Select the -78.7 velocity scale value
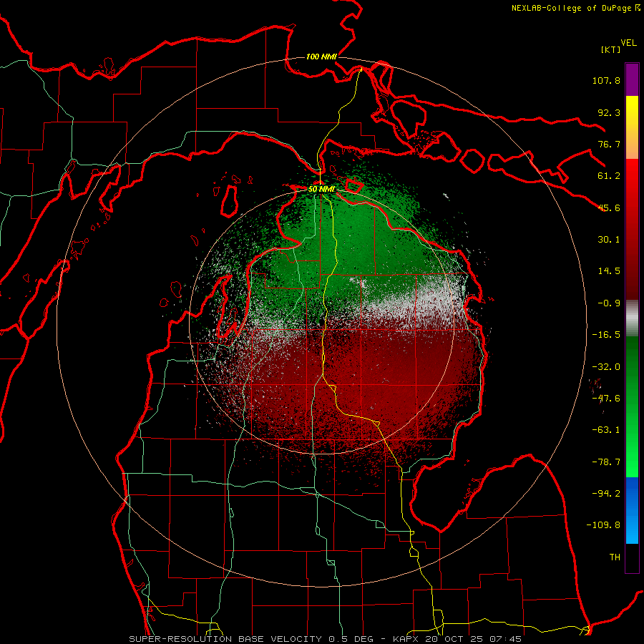 606,462
